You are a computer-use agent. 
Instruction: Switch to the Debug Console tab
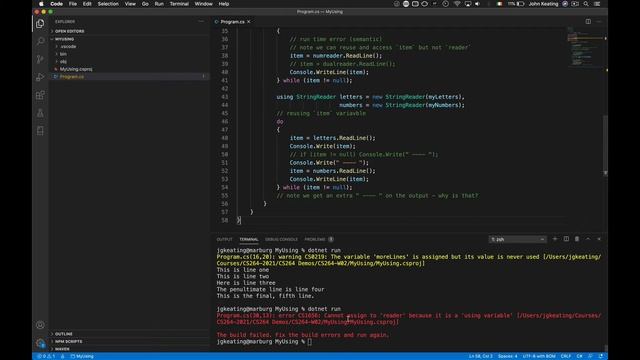click(x=281, y=239)
